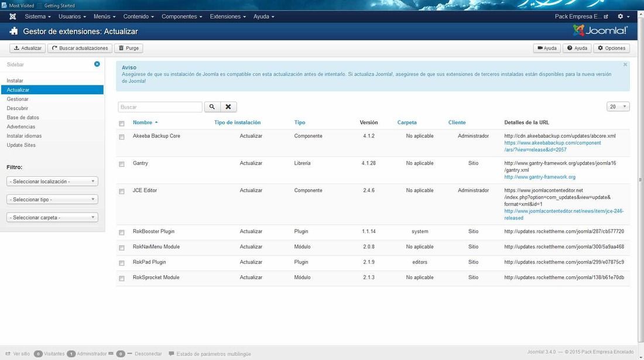Open the Usuarios menu
644x360 pixels.
[72, 16]
